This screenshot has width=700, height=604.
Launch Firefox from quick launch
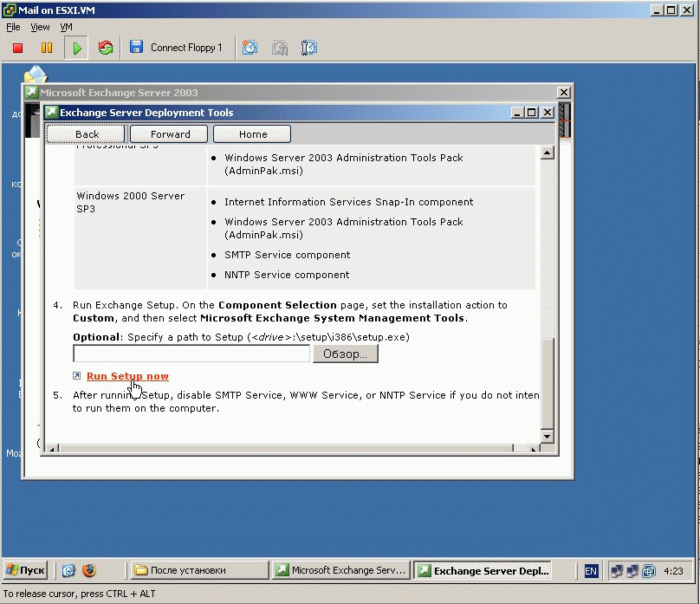(89, 570)
